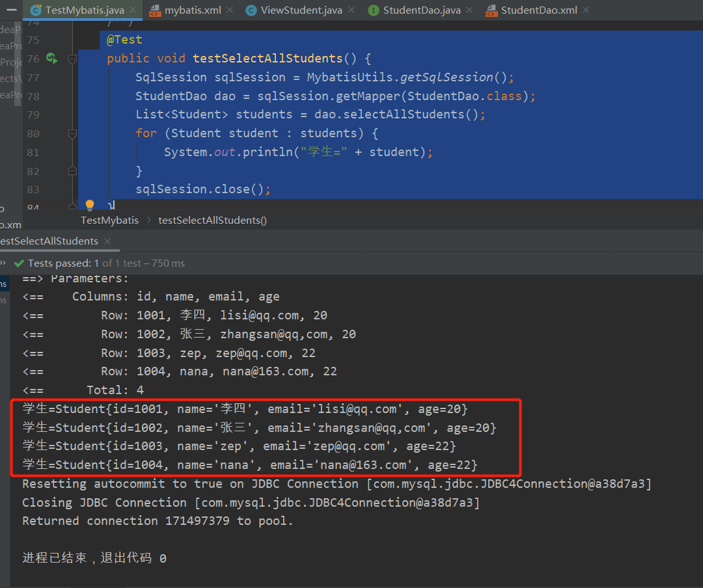Screen dimensions: 703x588
Task: Click the run test gutter icon on line 76
Action: (x=52, y=59)
